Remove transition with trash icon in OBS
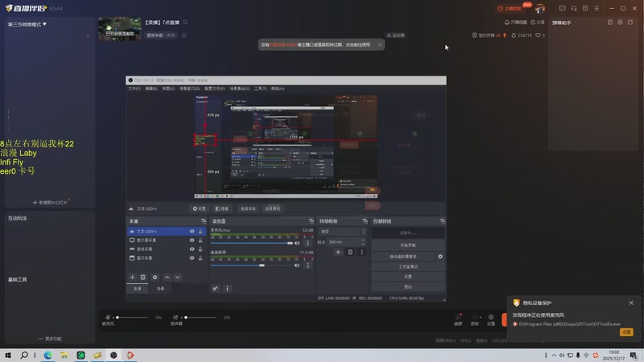Viewport: 644px width, 362px height. (x=350, y=252)
